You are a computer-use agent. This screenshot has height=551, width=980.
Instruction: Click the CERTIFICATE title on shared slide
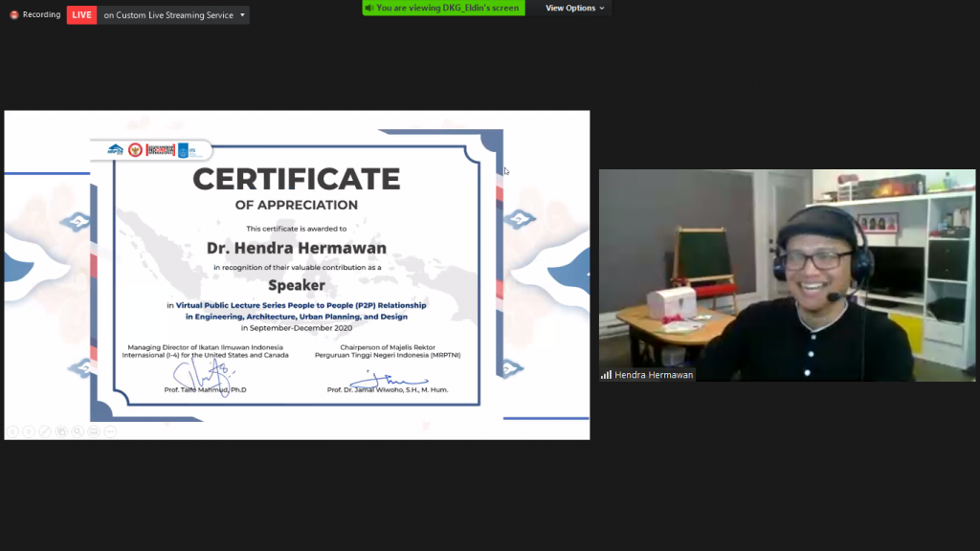296,179
